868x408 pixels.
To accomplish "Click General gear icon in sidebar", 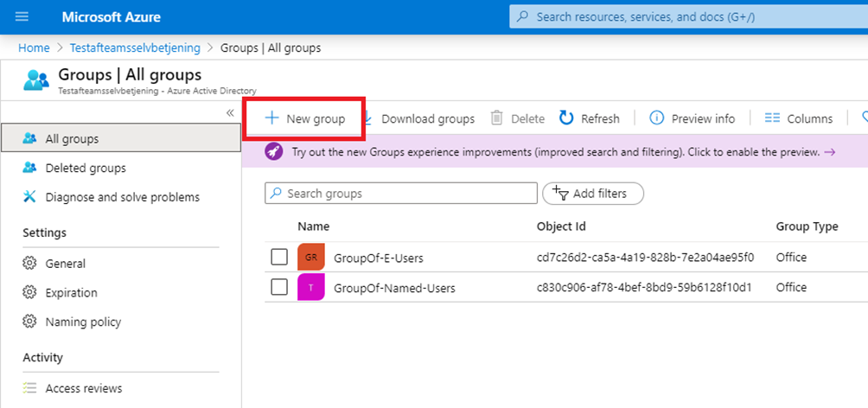I will click(29, 264).
